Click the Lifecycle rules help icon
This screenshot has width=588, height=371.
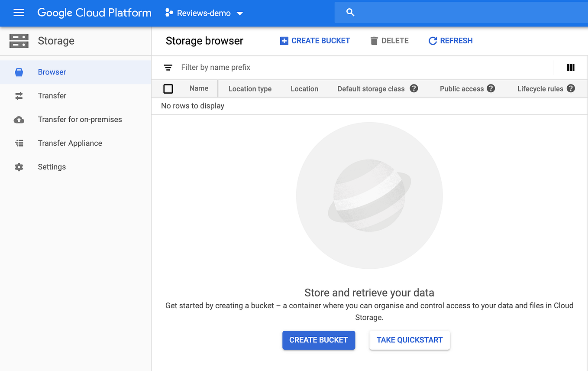click(x=571, y=88)
